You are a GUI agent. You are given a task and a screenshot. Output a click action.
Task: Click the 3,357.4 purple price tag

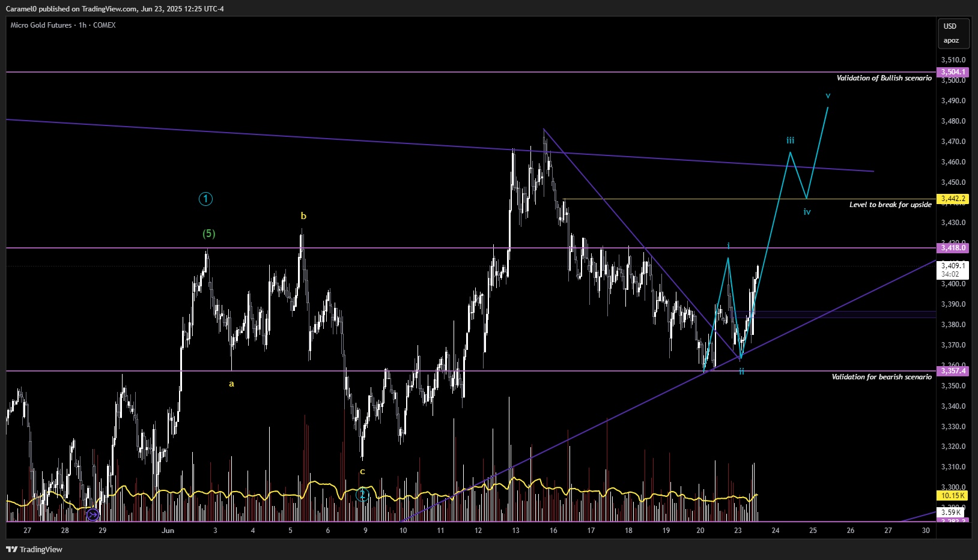953,371
